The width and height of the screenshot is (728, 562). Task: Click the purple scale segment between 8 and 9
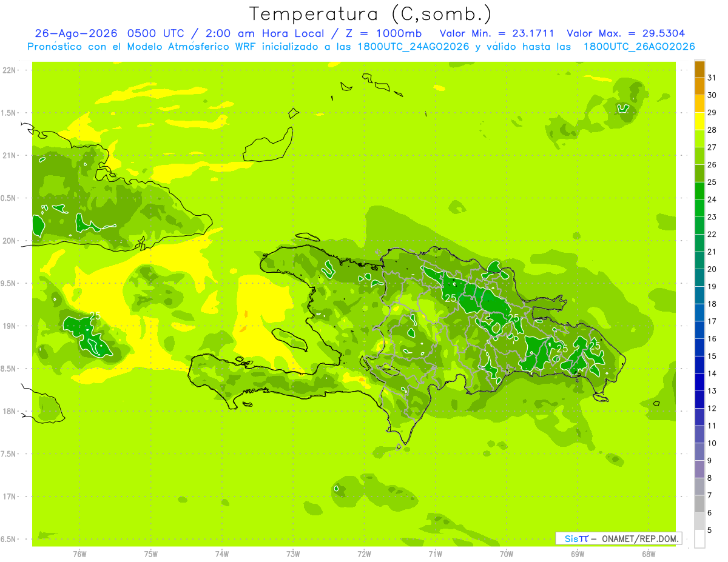click(699, 469)
